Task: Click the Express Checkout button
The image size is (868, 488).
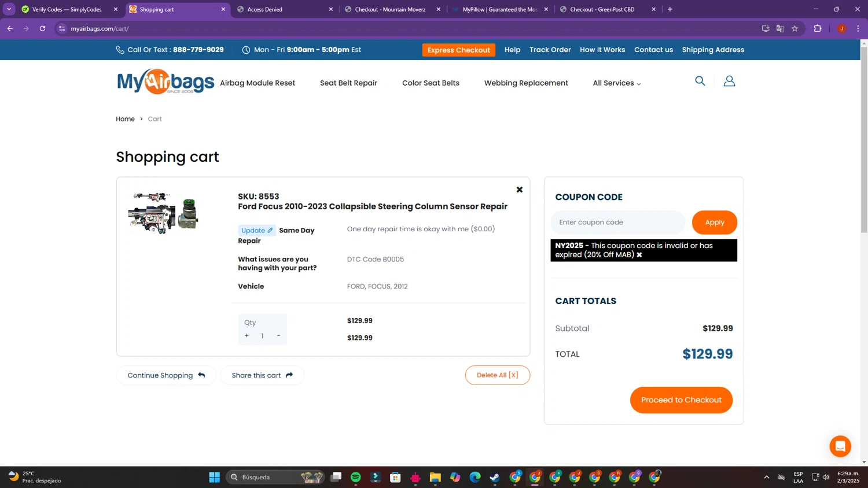Action: [x=459, y=50]
